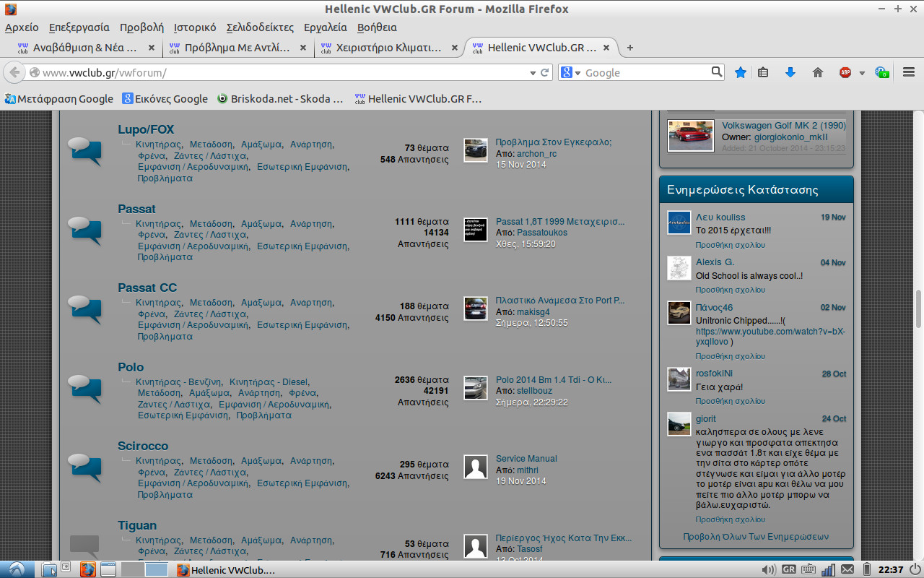This screenshot has height=578, width=924.
Task: Open the Volkswagen Golf MK 2 (1990) link
Action: tap(784, 126)
